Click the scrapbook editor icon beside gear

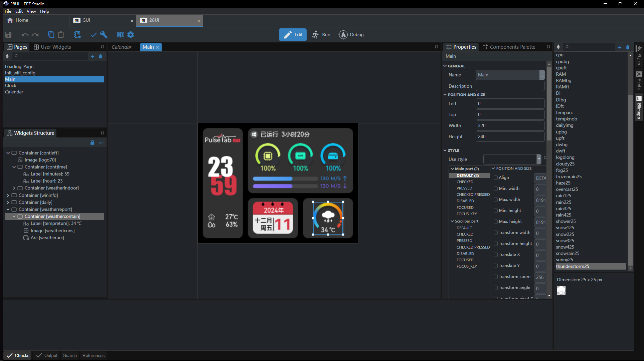(121, 35)
